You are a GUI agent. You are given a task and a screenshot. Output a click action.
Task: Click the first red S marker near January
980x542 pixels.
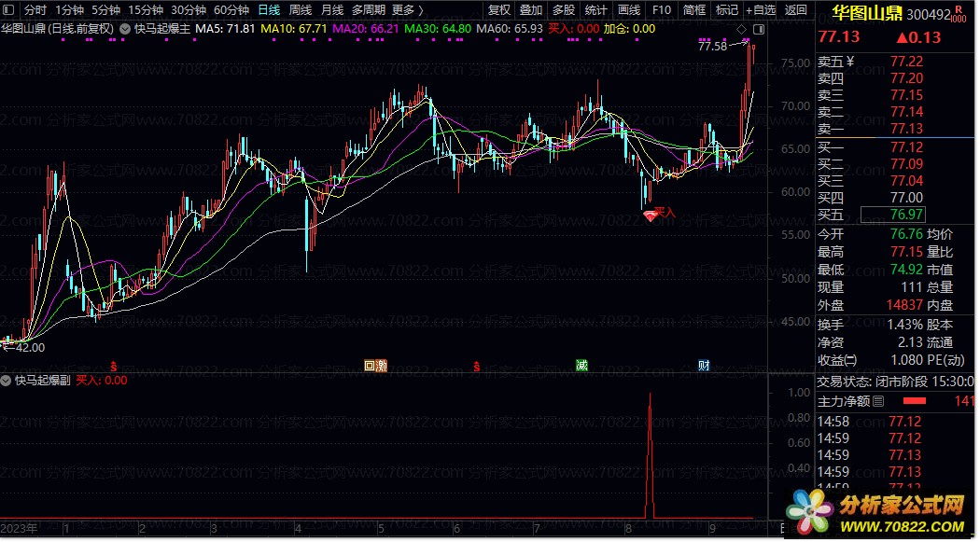114,367
